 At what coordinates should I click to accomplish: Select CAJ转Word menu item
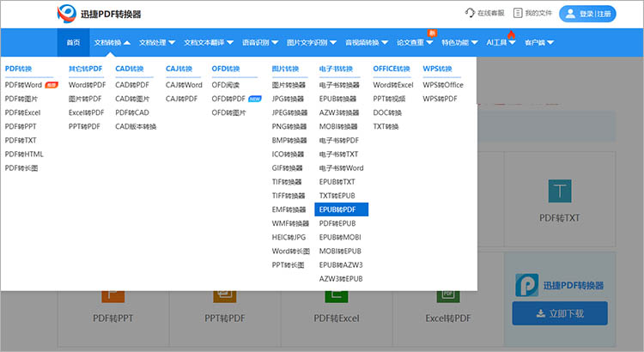[x=184, y=85]
